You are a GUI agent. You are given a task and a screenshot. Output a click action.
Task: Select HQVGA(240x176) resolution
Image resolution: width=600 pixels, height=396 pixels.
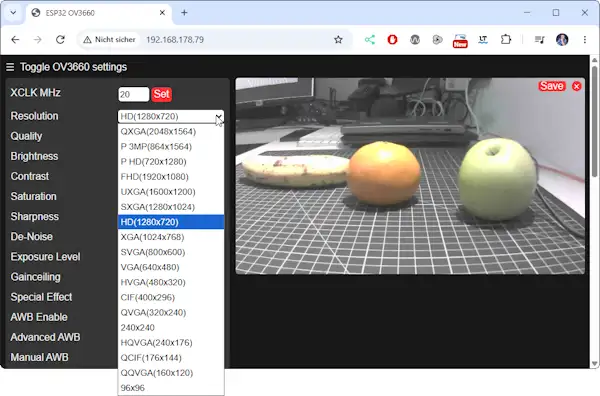(171, 342)
